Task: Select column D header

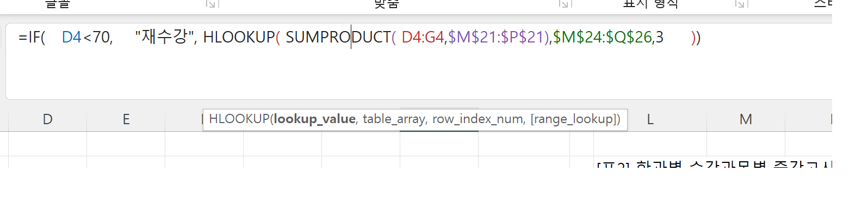Action: point(48,119)
